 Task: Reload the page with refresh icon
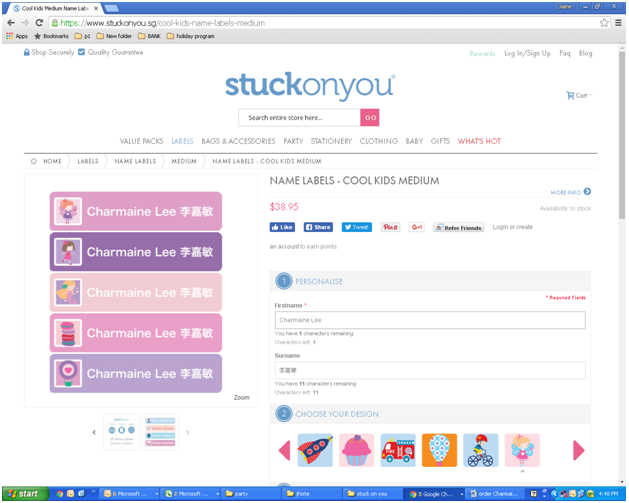coord(39,23)
